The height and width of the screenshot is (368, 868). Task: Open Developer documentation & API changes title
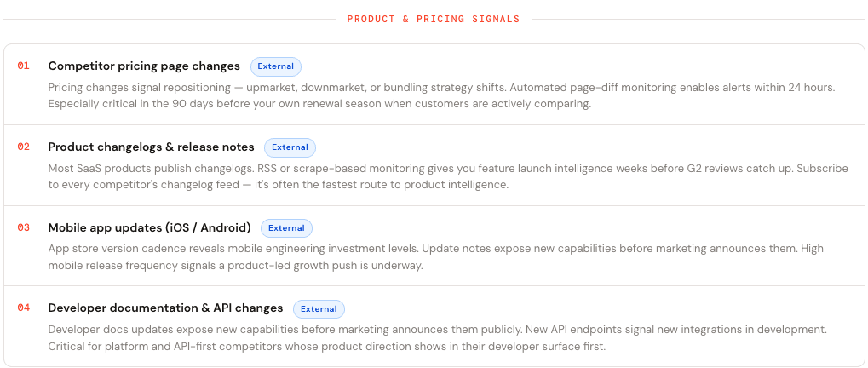pos(165,308)
